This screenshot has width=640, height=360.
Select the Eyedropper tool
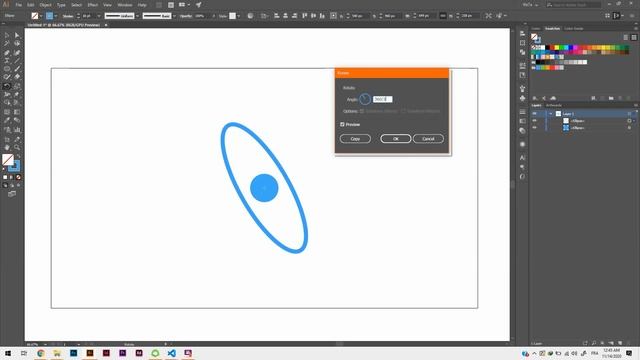click(7, 120)
